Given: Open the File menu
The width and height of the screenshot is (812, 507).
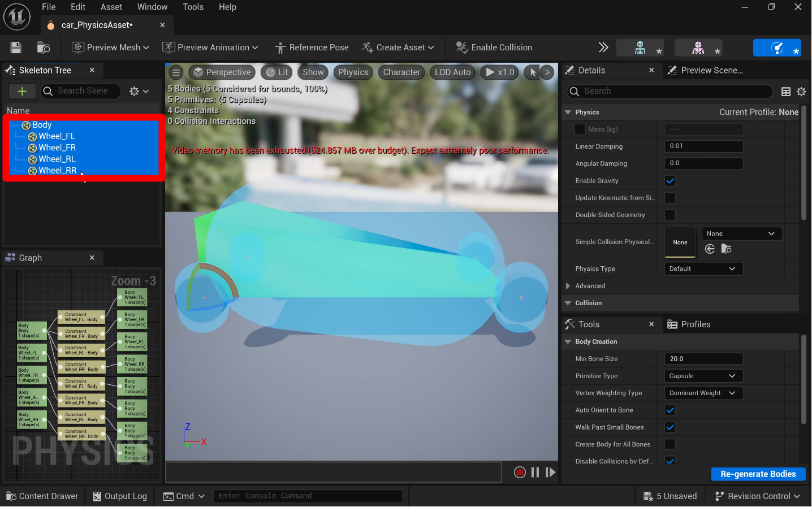Looking at the screenshot, I should 49,7.
